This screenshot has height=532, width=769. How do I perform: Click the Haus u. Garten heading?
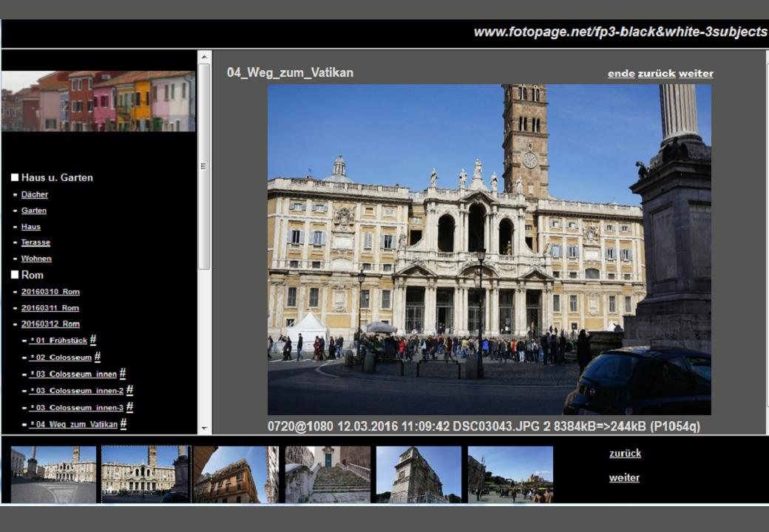(x=57, y=177)
